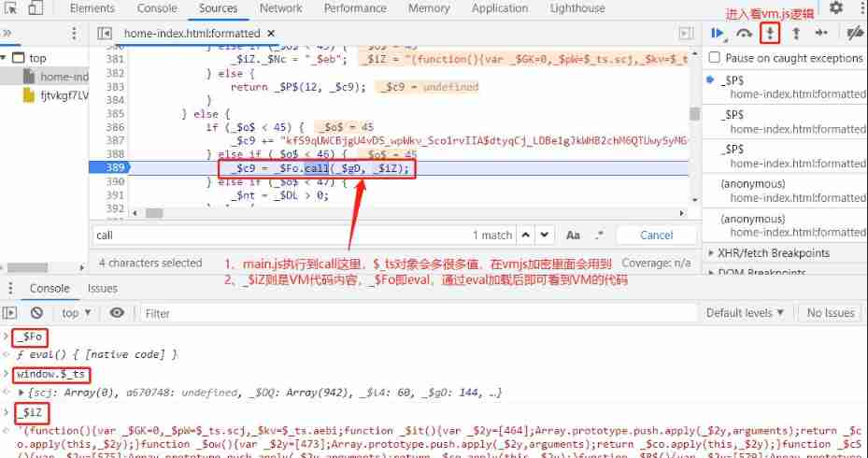This screenshot has width=868, height=458.
Task: Click the No Issues button
Action: click(831, 313)
